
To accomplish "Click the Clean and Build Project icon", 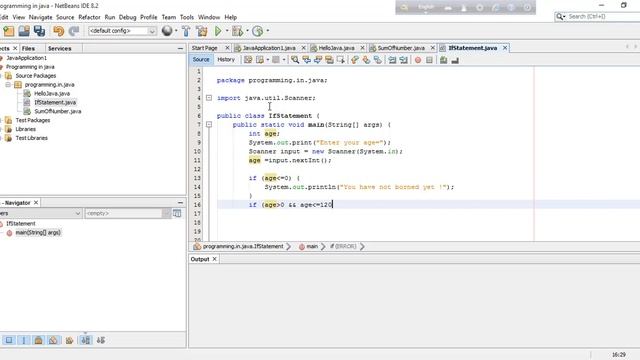I will point(202,31).
